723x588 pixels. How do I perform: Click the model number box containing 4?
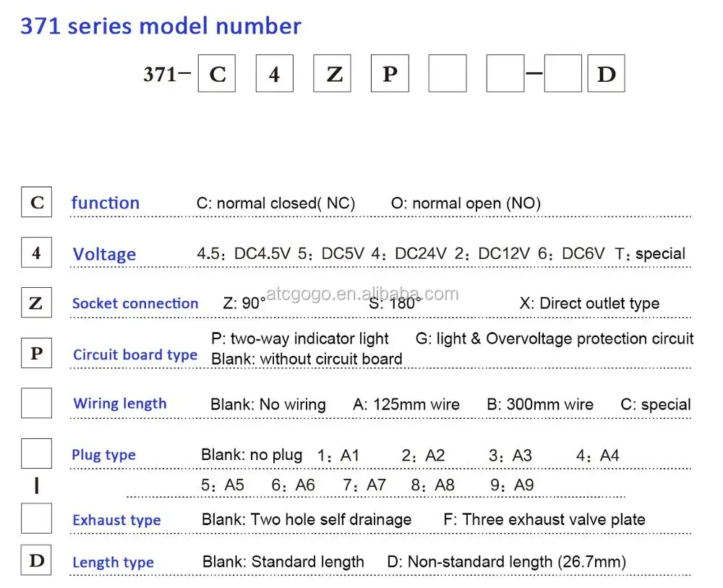275,74
